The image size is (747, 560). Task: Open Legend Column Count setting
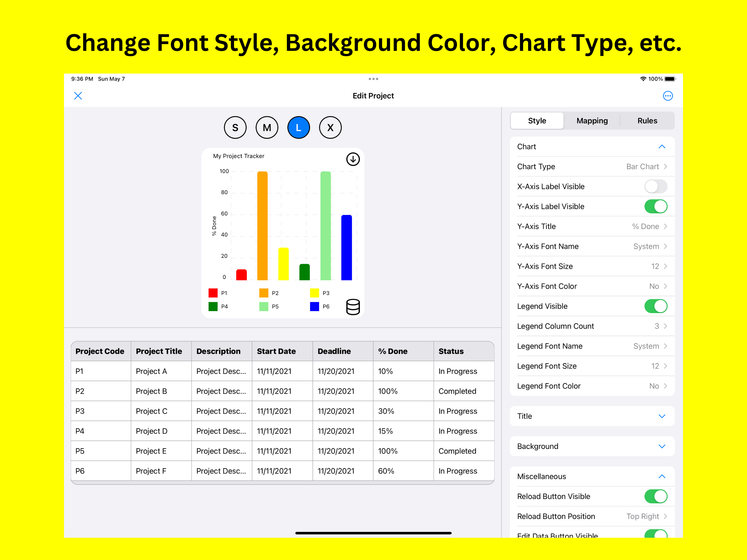[592, 326]
